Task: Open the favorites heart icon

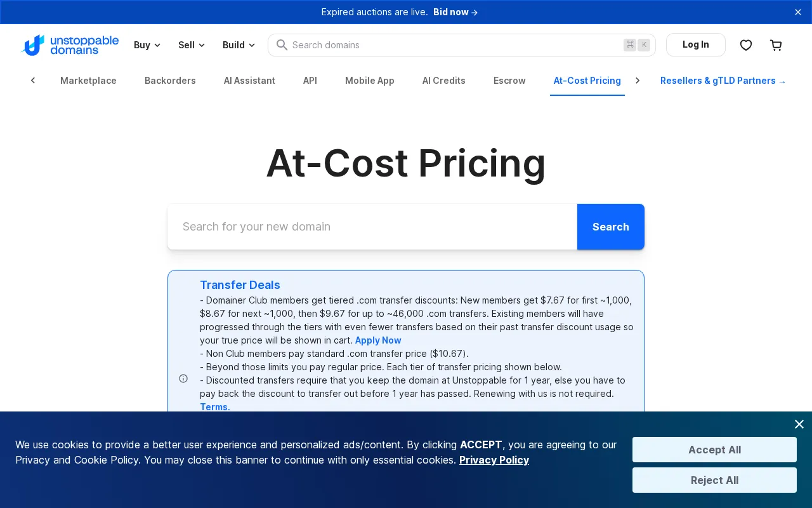Action: (746, 45)
